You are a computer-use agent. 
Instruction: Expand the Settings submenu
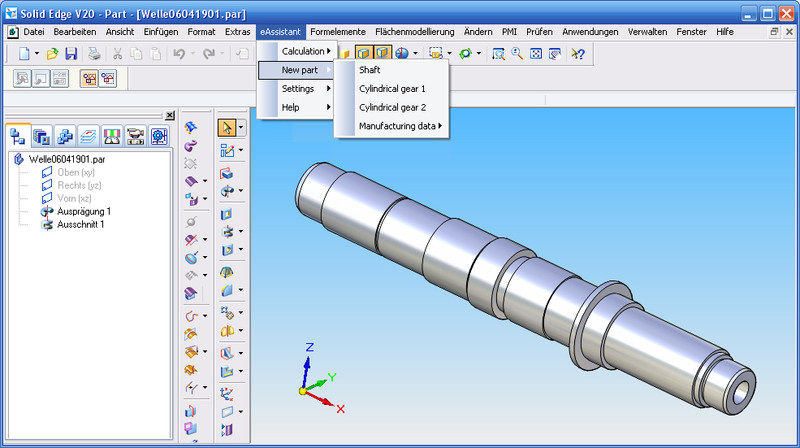(x=298, y=89)
